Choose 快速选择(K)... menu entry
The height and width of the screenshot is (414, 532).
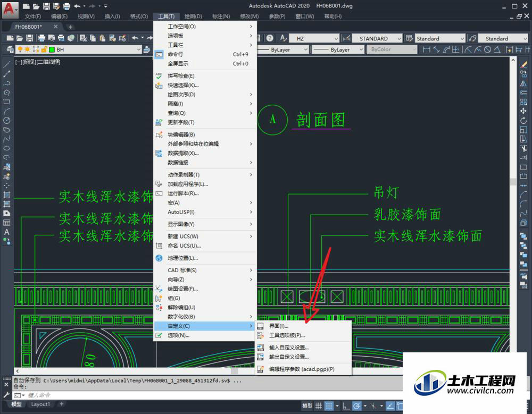tap(205, 85)
